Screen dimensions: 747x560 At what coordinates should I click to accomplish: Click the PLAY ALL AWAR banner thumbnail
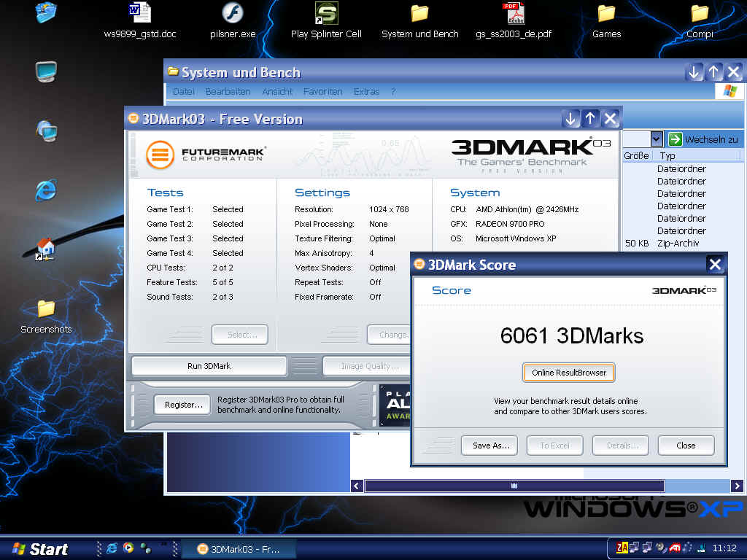(395, 405)
